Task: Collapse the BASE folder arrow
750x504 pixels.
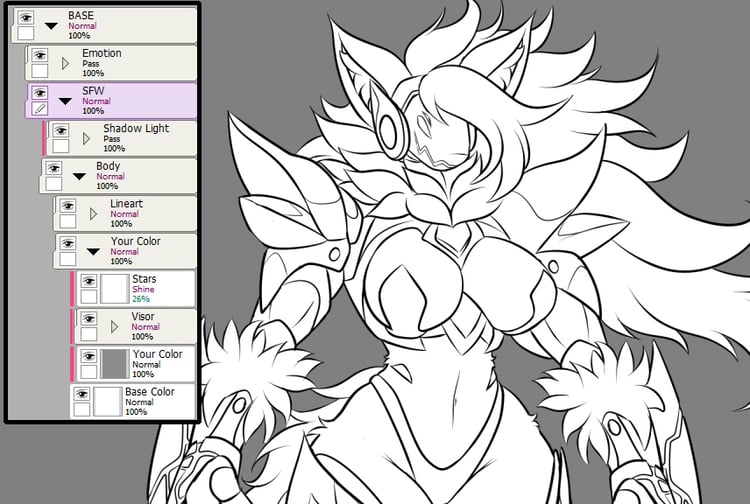Action: (x=51, y=26)
